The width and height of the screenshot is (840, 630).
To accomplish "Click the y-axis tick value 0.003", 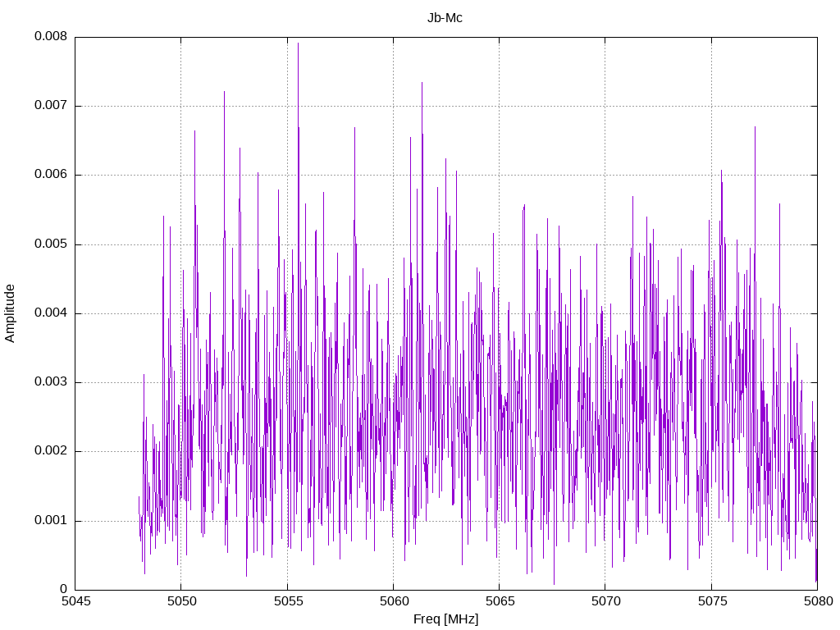I will pos(51,382).
